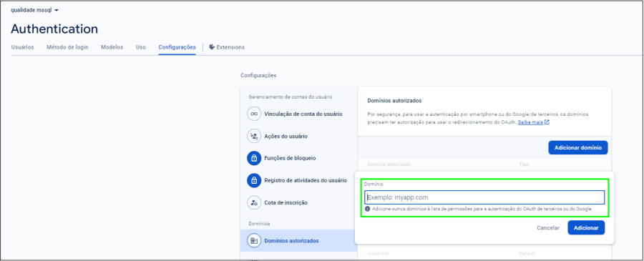Click the Cota de inscrição icon
Image resolution: width=644 pixels, height=261 pixels.
pos(254,202)
